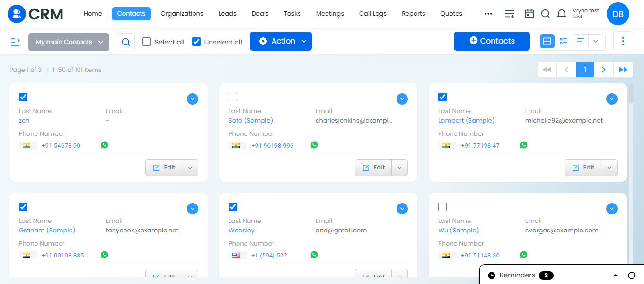Click the blue add Contacts button
644x284 pixels.
pyautogui.click(x=492, y=41)
